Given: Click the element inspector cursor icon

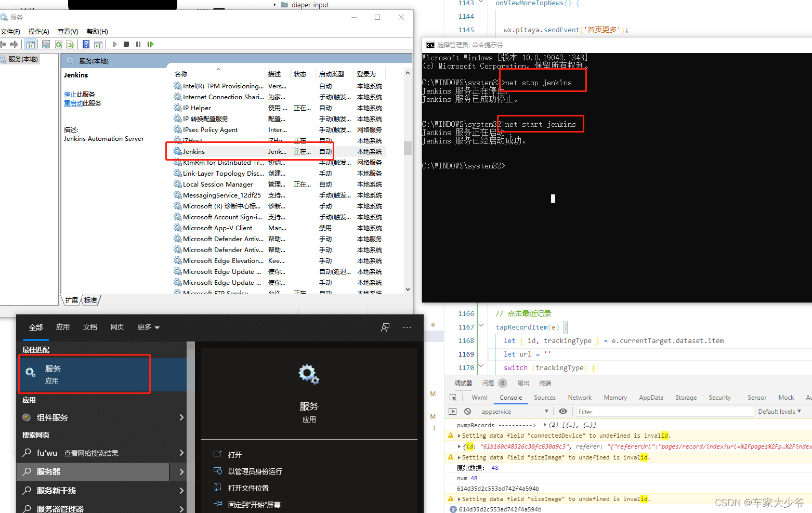Looking at the screenshot, I should click(453, 398).
